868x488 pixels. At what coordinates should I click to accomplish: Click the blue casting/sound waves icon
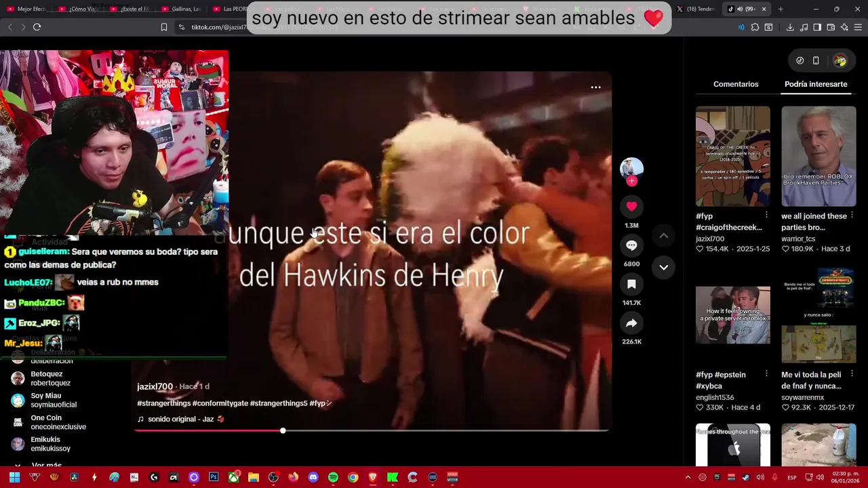coord(741,27)
